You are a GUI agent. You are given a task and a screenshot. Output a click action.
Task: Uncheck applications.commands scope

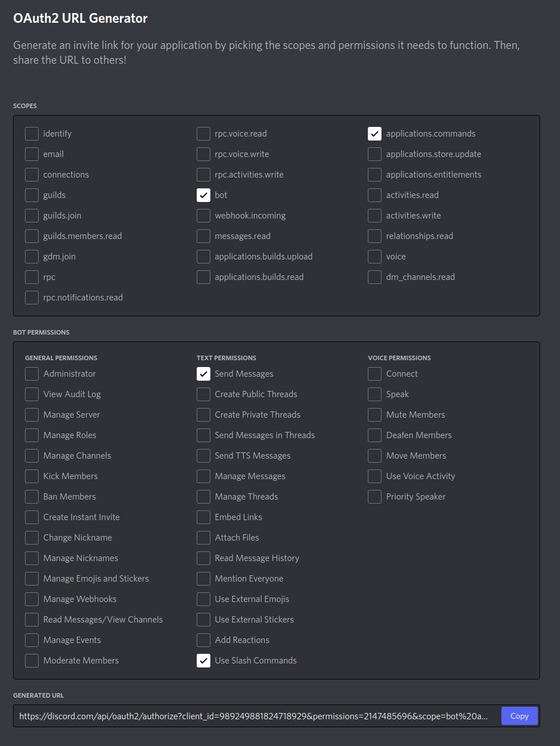click(x=375, y=134)
